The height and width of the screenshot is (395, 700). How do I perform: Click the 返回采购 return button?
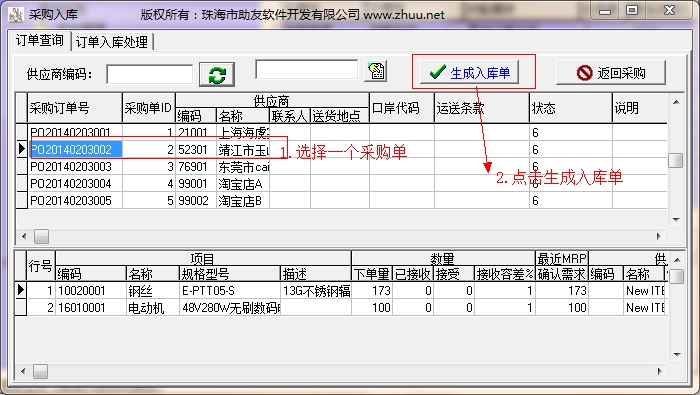click(611, 72)
